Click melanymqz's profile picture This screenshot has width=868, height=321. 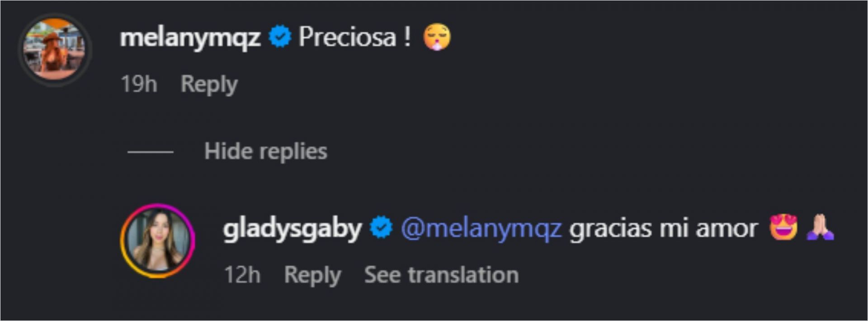[54, 45]
